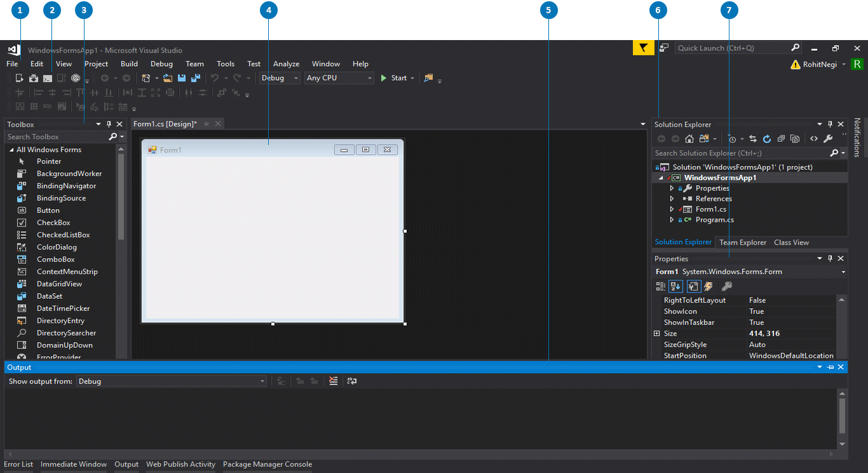The image size is (868, 473).
Task: Click the Property Pages wrench in Properties panel
Action: coord(727,287)
